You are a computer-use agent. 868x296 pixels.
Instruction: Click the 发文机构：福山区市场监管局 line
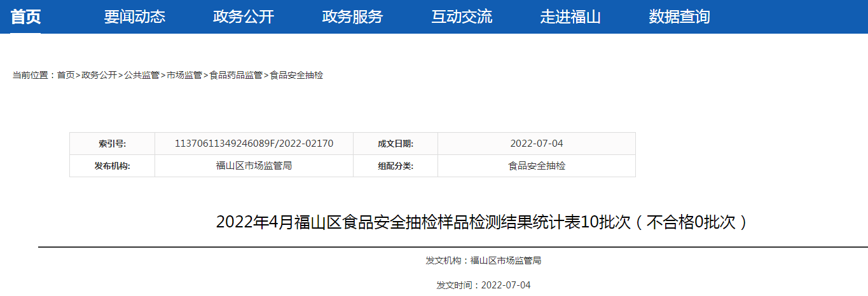483,260
